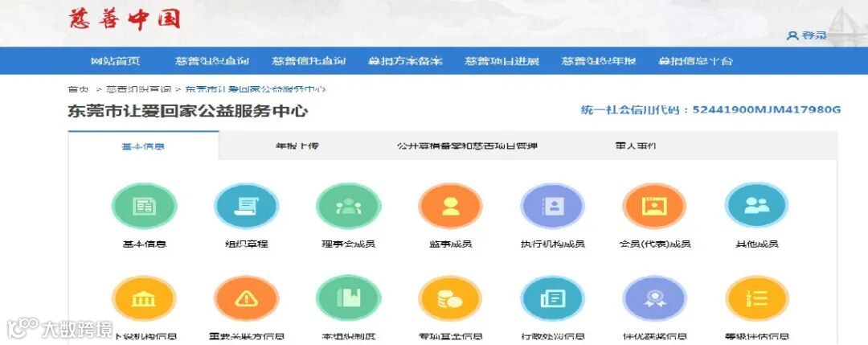Viewport: 868px width, 345px height.
Task: Open 募捐方案备案 in the navigation bar
Action: (x=405, y=61)
